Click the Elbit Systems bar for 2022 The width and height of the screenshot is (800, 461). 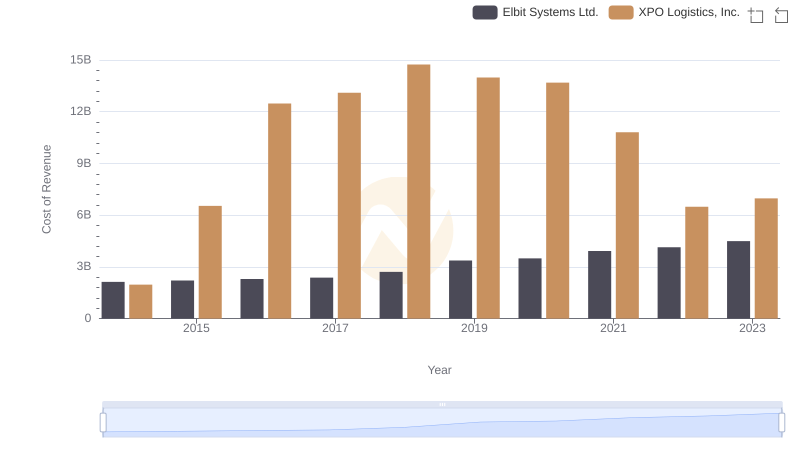tap(669, 283)
